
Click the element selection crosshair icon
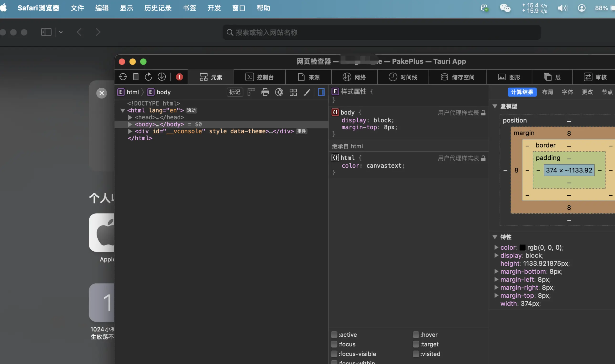pos(123,77)
